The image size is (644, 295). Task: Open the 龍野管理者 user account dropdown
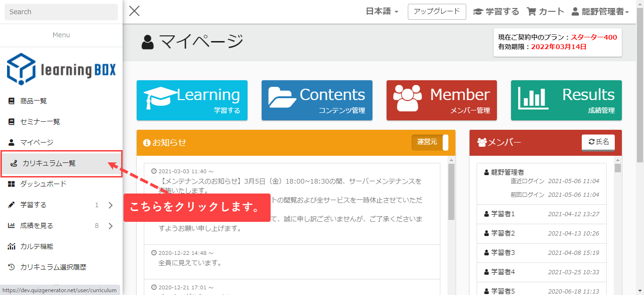click(x=600, y=12)
